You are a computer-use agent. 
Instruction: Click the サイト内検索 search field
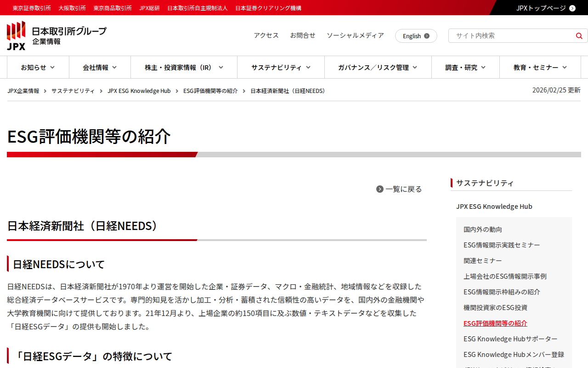[x=512, y=36]
